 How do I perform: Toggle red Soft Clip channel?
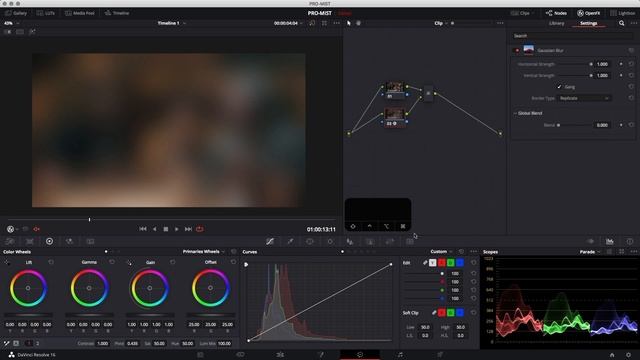coord(442,313)
